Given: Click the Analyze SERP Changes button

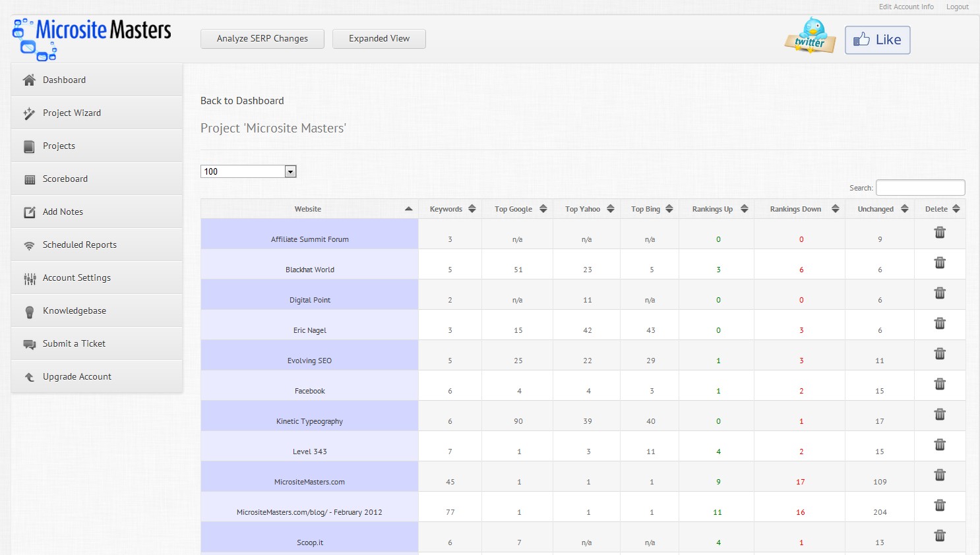Looking at the screenshot, I should click(x=262, y=39).
